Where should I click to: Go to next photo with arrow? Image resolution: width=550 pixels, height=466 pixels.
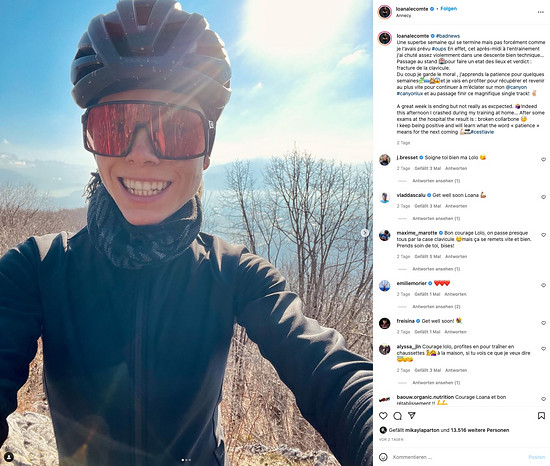tap(365, 233)
